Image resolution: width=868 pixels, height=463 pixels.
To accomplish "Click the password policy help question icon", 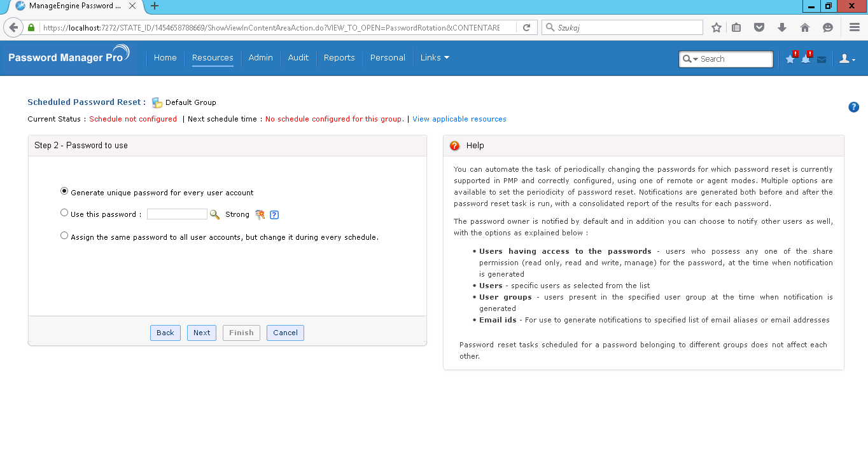I will click(x=274, y=215).
